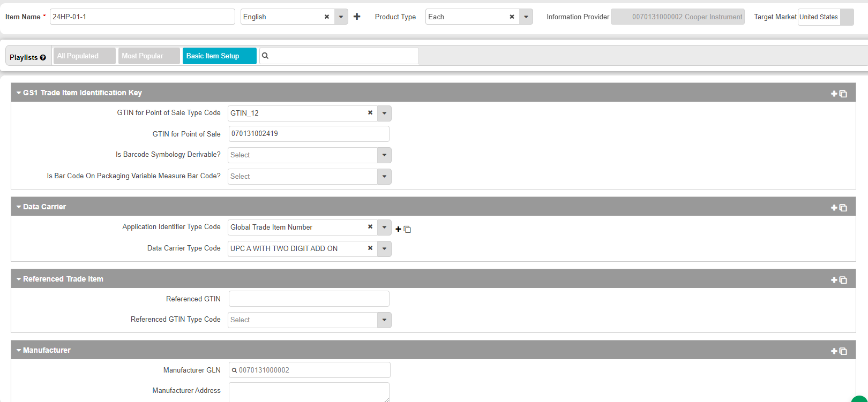Click the help icon next to Playlists
Viewport: 868px width, 402px height.
click(x=43, y=58)
